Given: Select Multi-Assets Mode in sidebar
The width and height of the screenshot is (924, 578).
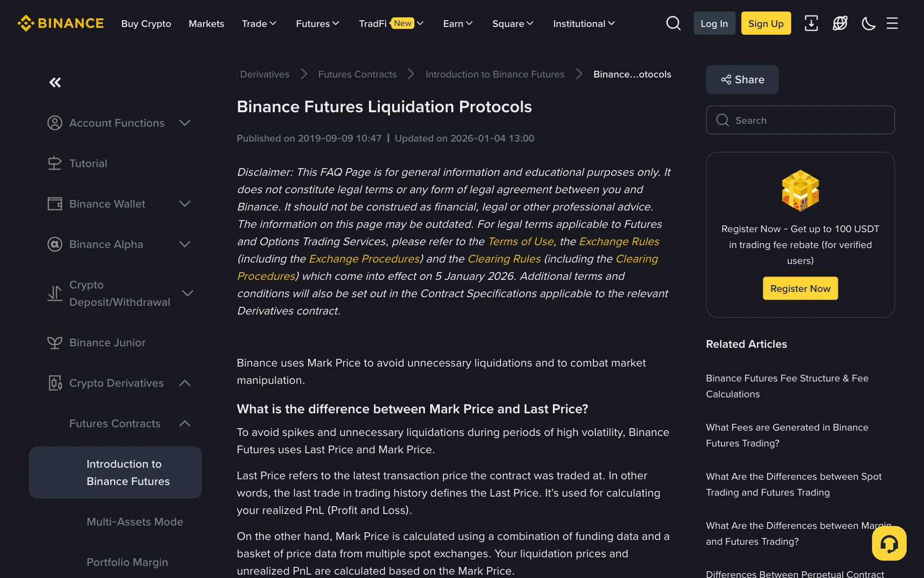Looking at the screenshot, I should click(135, 522).
